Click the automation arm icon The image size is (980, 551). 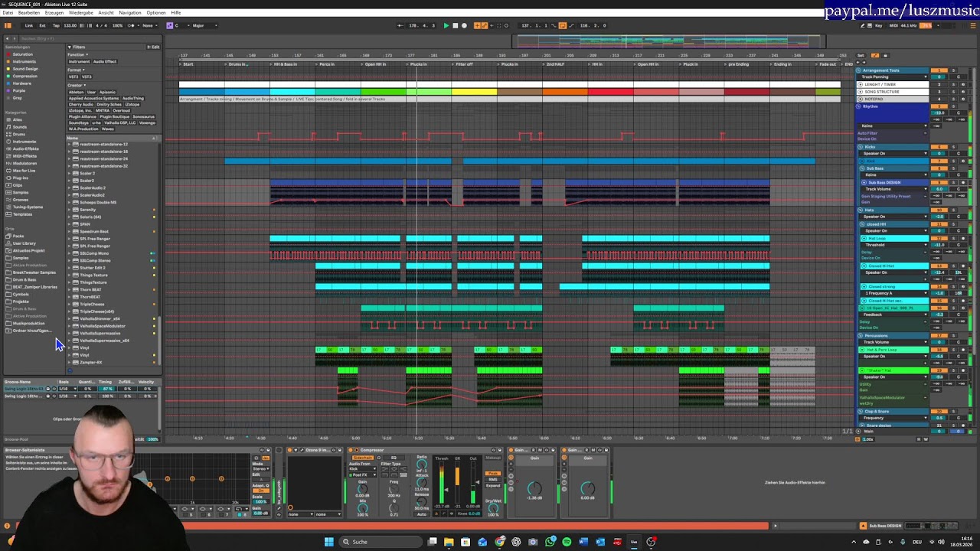pyautogui.click(x=484, y=25)
